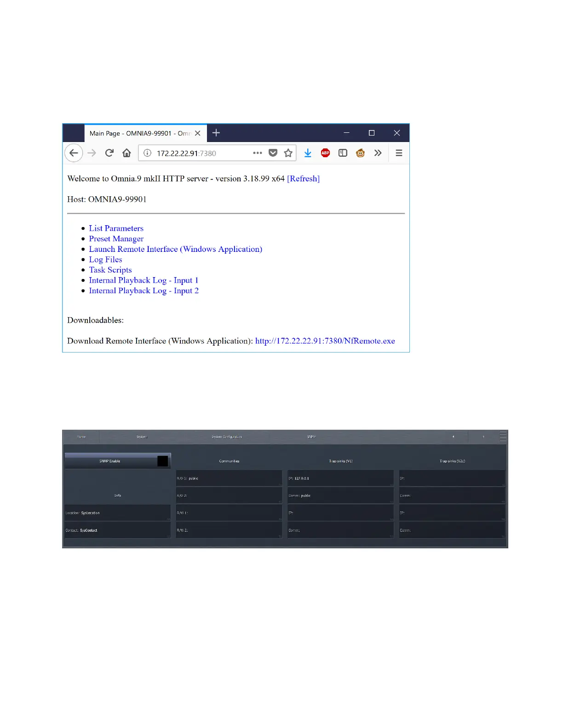The width and height of the screenshot is (563, 728).
Task: Open the Omnia panel menu lines icon
Action: click(x=503, y=436)
